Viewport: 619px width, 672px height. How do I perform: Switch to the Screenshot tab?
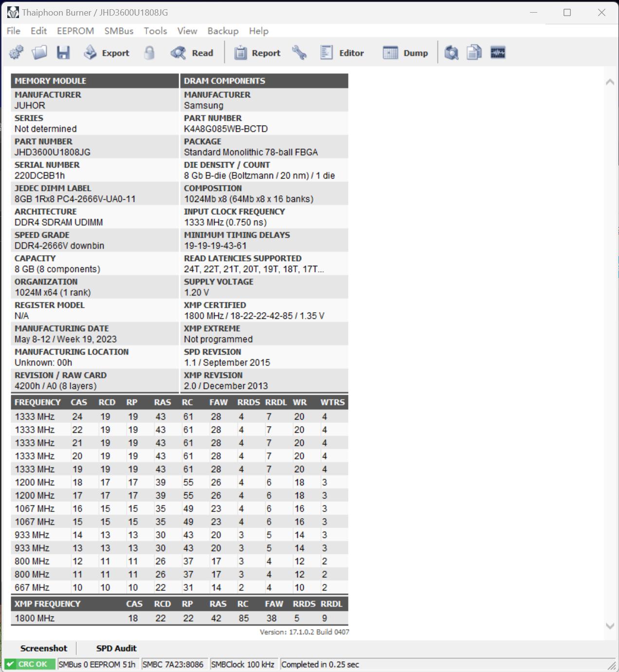[44, 648]
